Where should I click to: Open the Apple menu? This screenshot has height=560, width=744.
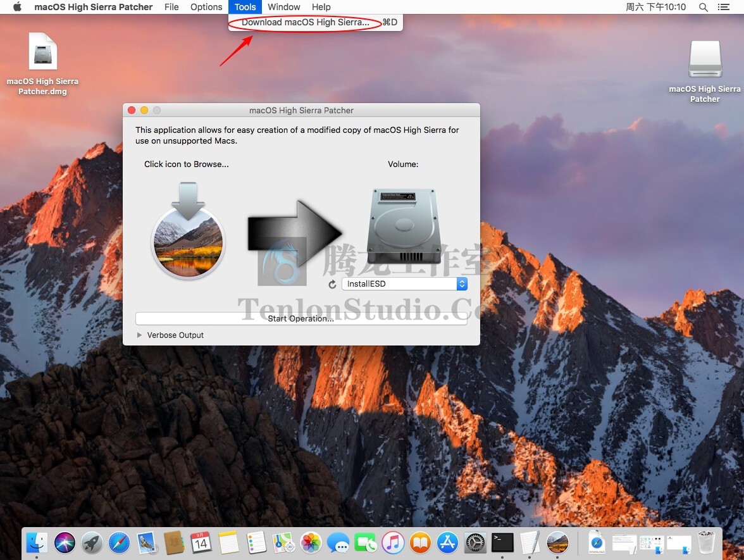point(17,6)
